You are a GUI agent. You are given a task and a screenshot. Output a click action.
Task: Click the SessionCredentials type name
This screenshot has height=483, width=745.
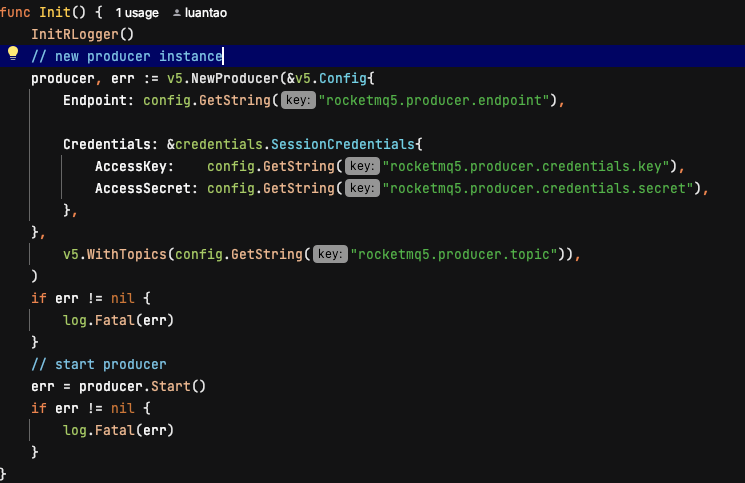343,144
